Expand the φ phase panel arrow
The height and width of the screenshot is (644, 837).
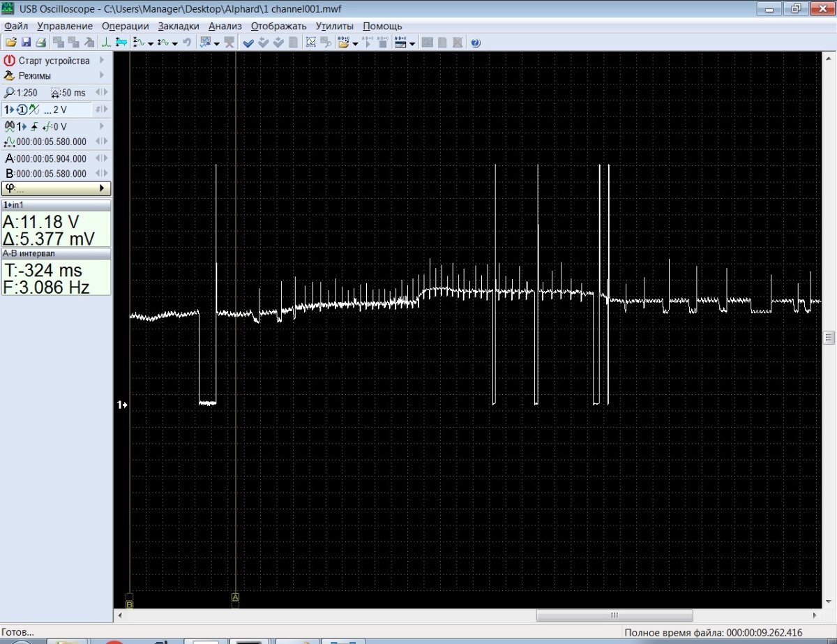point(103,188)
